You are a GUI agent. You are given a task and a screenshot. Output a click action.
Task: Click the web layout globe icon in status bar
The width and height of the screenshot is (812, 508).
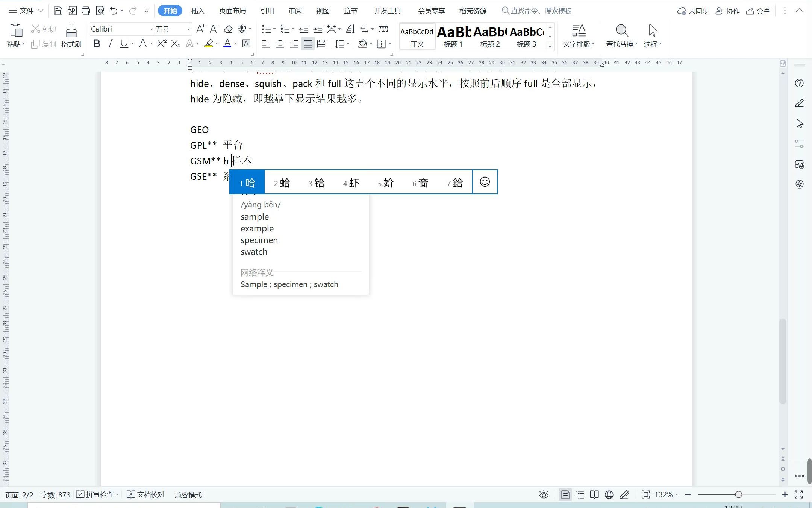pos(609,494)
